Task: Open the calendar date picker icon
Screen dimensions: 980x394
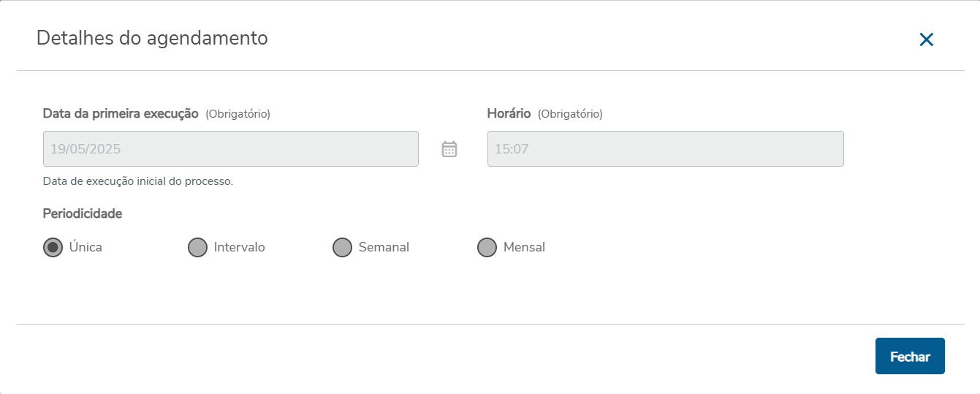Action: coord(449,149)
